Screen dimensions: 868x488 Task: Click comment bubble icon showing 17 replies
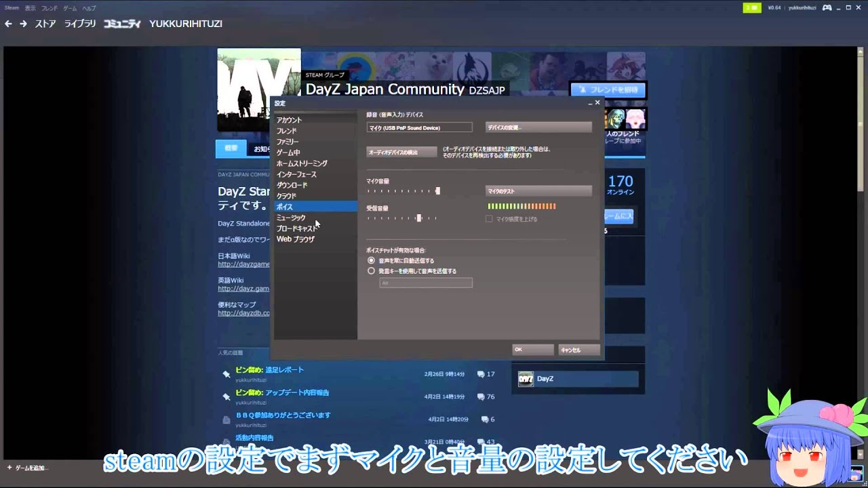pos(480,374)
